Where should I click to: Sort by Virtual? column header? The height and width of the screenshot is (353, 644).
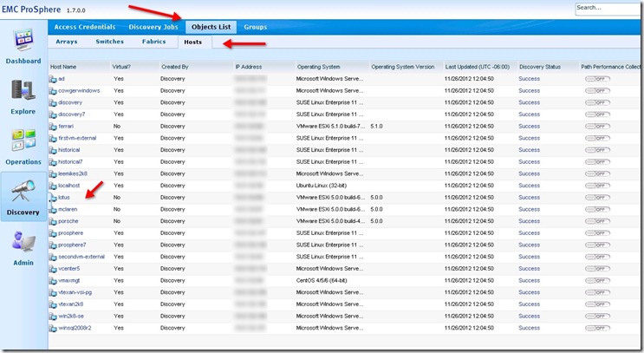[121, 67]
